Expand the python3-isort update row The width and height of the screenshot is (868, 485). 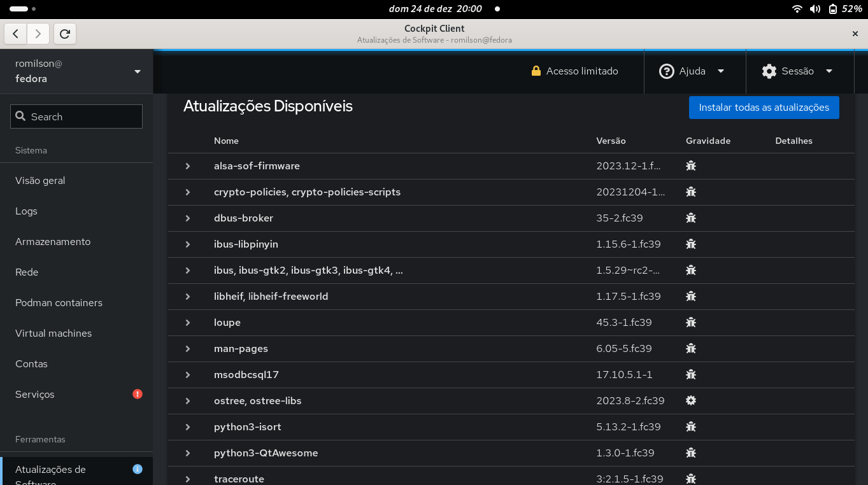tap(188, 427)
